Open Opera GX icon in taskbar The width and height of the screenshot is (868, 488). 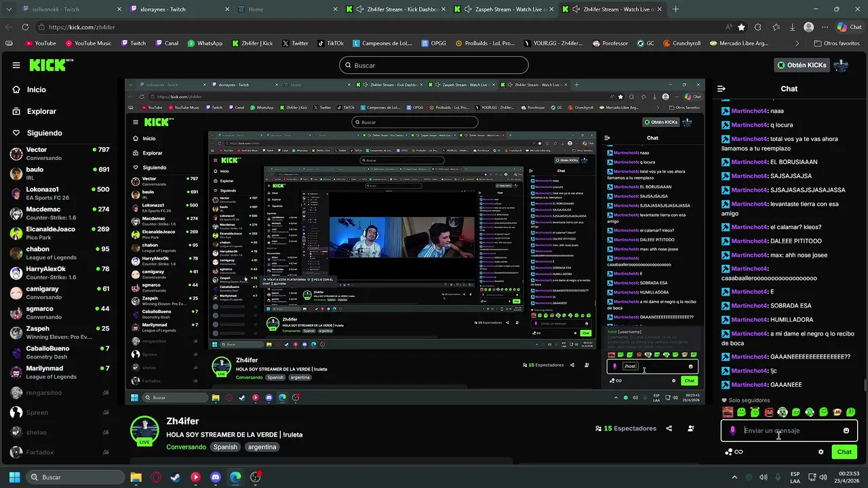[x=156, y=477]
